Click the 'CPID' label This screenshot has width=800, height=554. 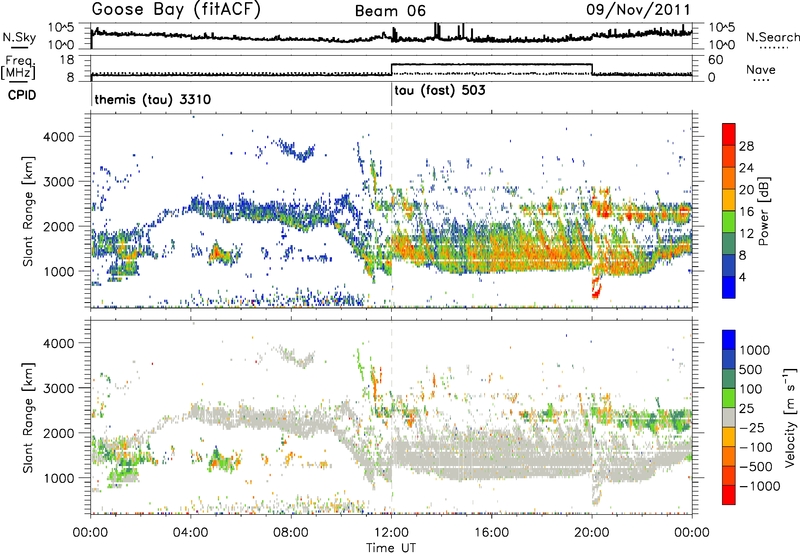pyautogui.click(x=22, y=95)
